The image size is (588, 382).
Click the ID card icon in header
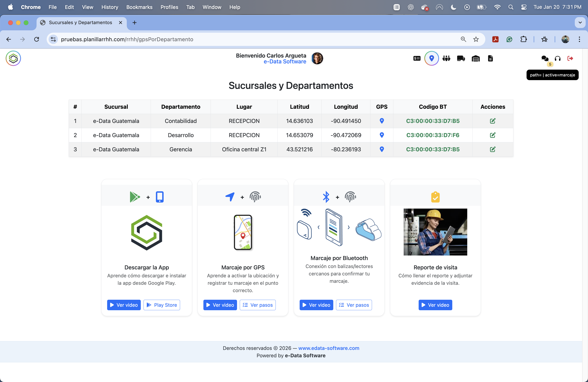click(x=417, y=59)
